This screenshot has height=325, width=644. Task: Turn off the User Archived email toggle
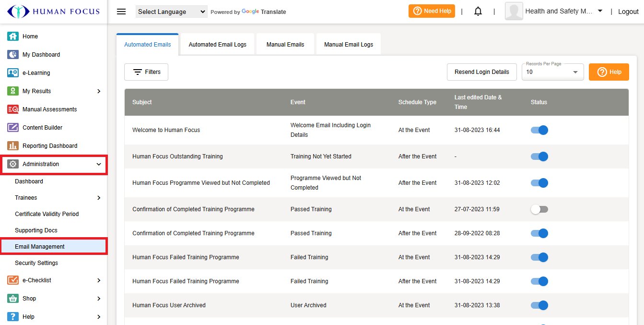coord(539,305)
